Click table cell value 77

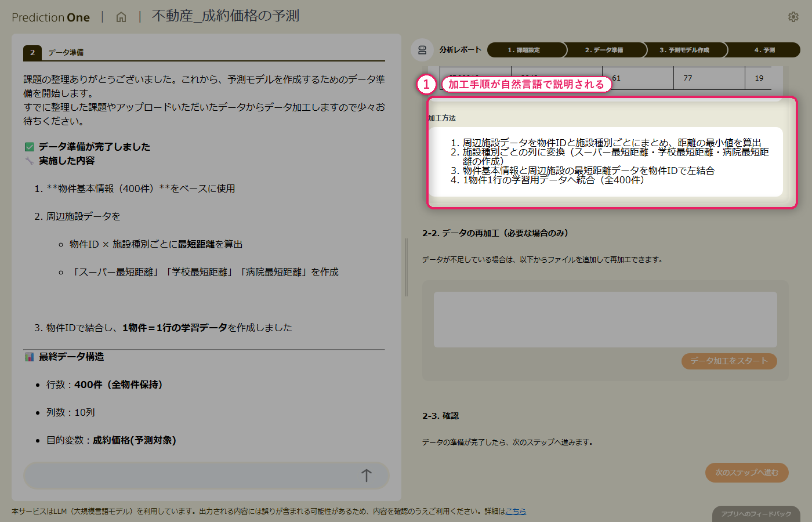coord(688,78)
